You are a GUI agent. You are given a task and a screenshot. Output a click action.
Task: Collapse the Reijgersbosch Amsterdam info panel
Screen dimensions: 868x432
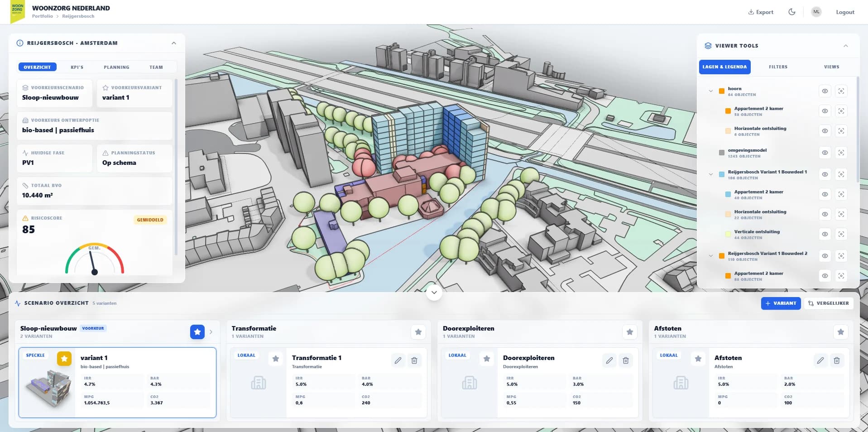[174, 43]
